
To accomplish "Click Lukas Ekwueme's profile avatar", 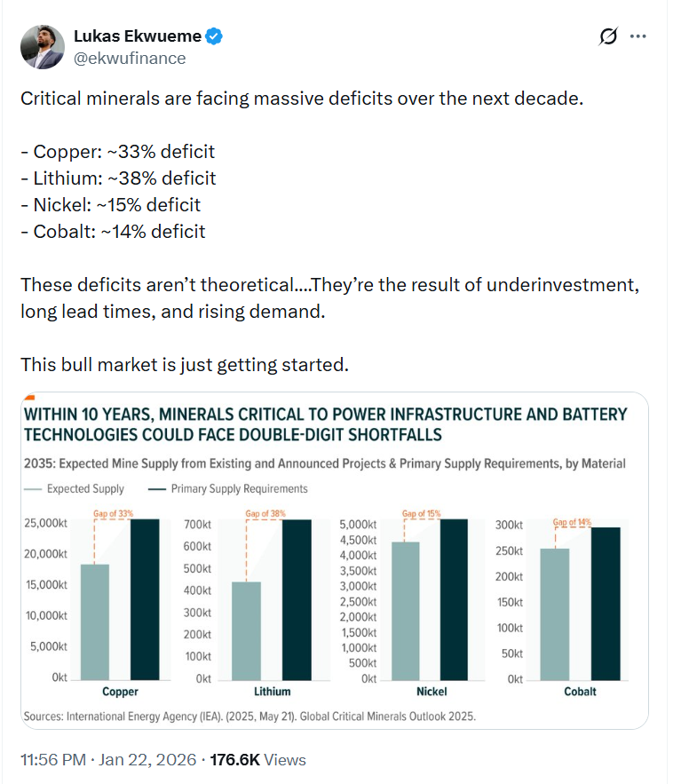I will (42, 47).
